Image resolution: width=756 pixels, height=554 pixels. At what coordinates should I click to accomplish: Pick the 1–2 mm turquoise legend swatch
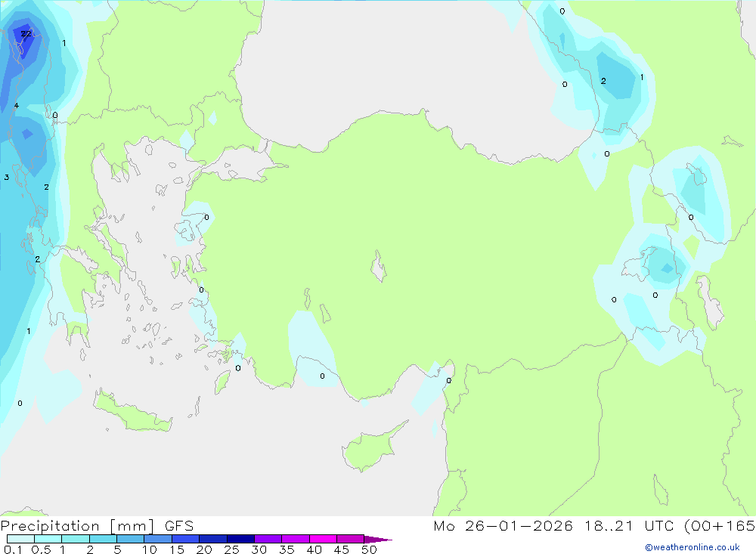(76, 539)
